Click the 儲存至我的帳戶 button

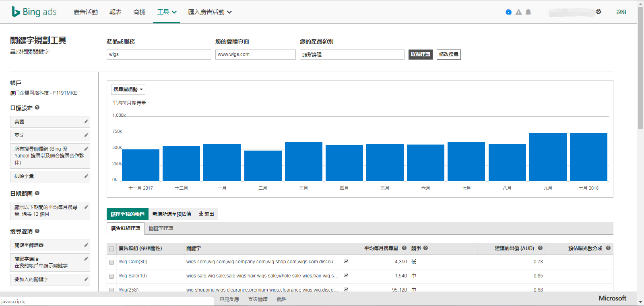[127, 214]
